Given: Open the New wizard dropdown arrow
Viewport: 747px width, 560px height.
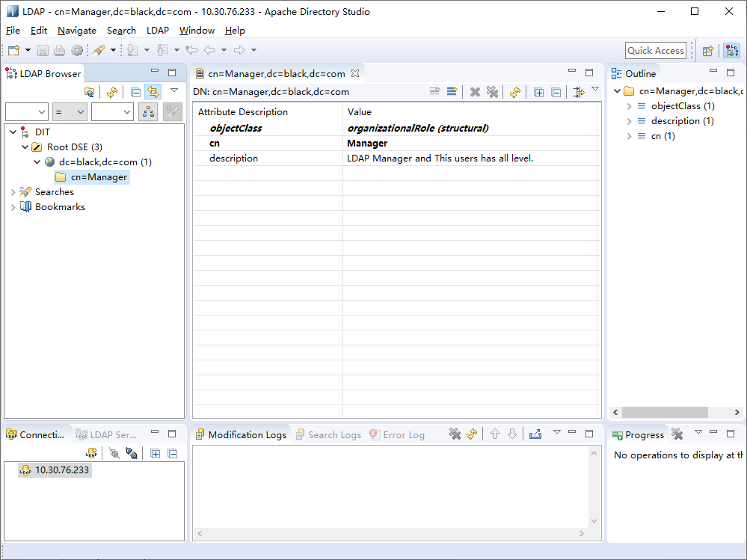Looking at the screenshot, I should (28, 50).
